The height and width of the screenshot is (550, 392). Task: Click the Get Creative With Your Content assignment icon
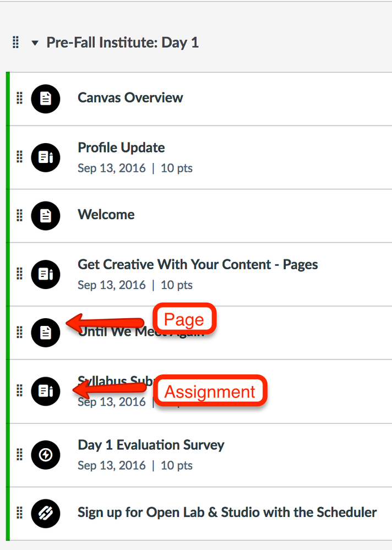46,274
